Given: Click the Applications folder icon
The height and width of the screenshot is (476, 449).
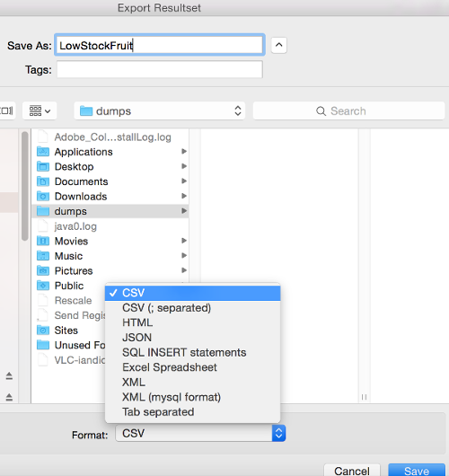Looking at the screenshot, I should pyautogui.click(x=43, y=152).
